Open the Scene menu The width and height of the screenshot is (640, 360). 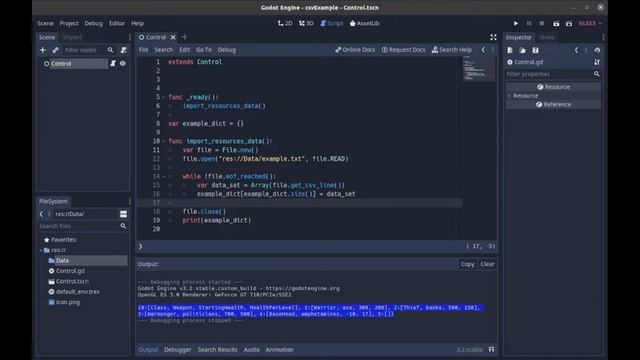(45, 23)
